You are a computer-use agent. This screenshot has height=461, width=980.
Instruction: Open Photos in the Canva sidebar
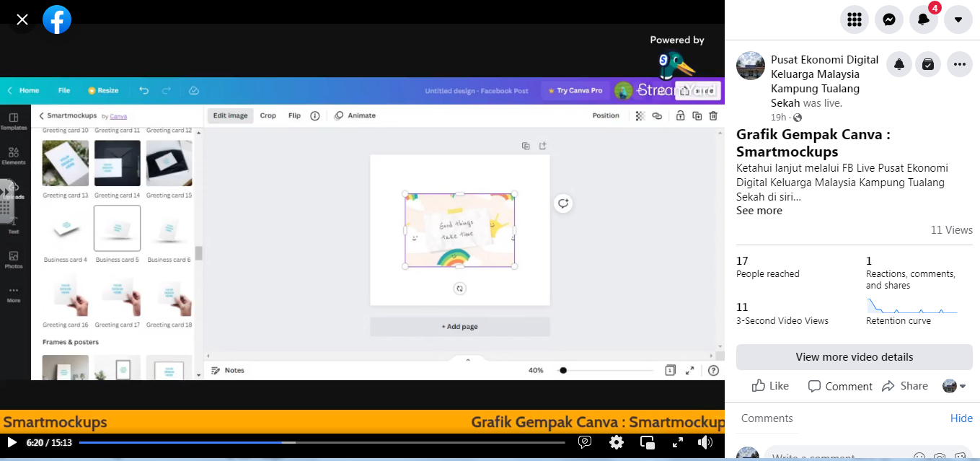(x=14, y=260)
